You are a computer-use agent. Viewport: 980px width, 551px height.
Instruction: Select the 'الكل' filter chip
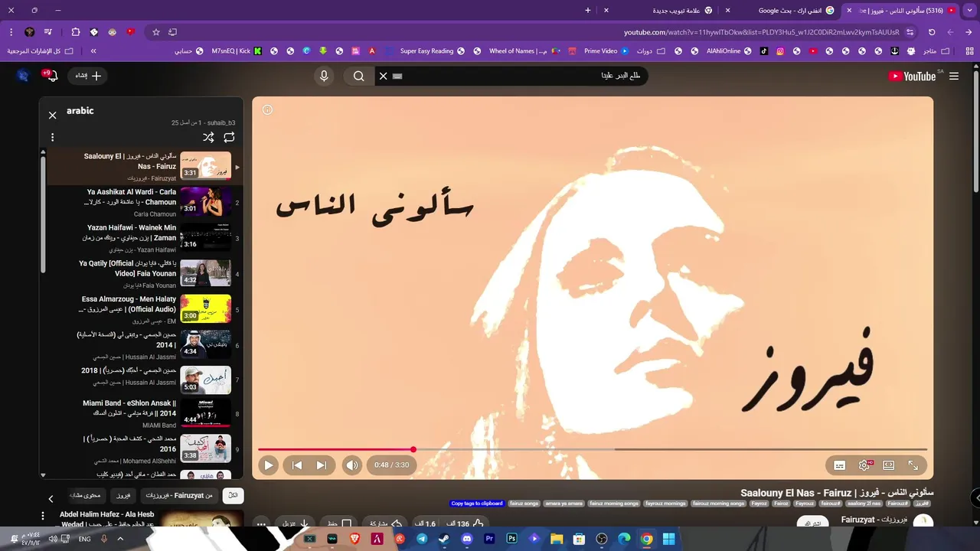[x=233, y=495]
